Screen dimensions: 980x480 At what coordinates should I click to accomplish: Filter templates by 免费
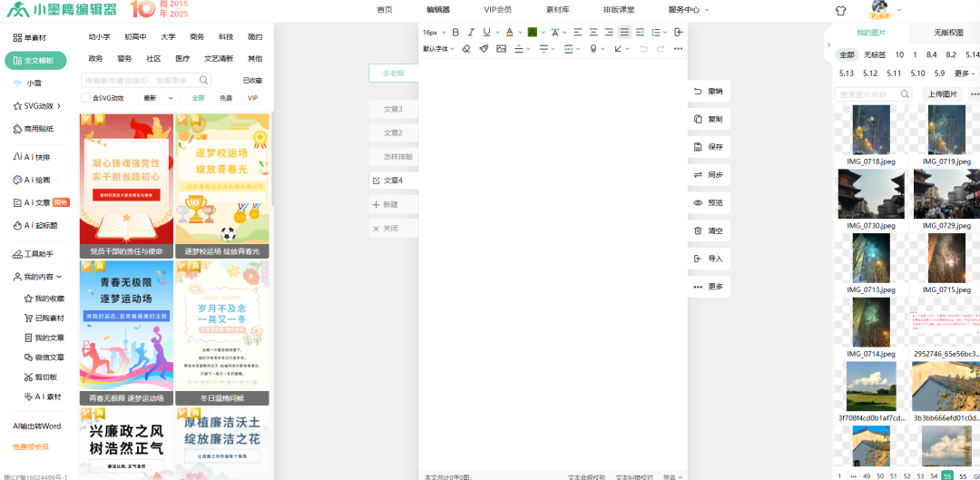pyautogui.click(x=225, y=98)
